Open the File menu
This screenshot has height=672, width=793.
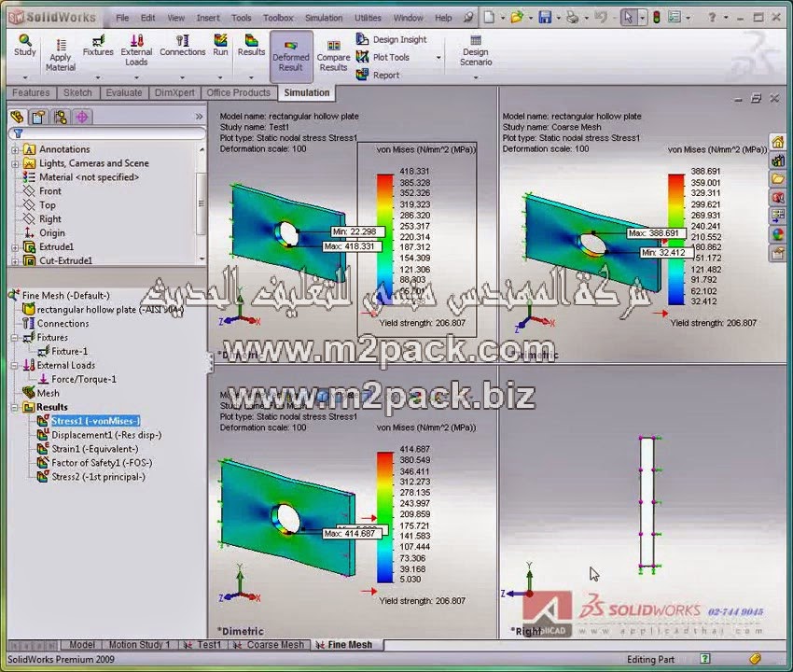tap(122, 18)
